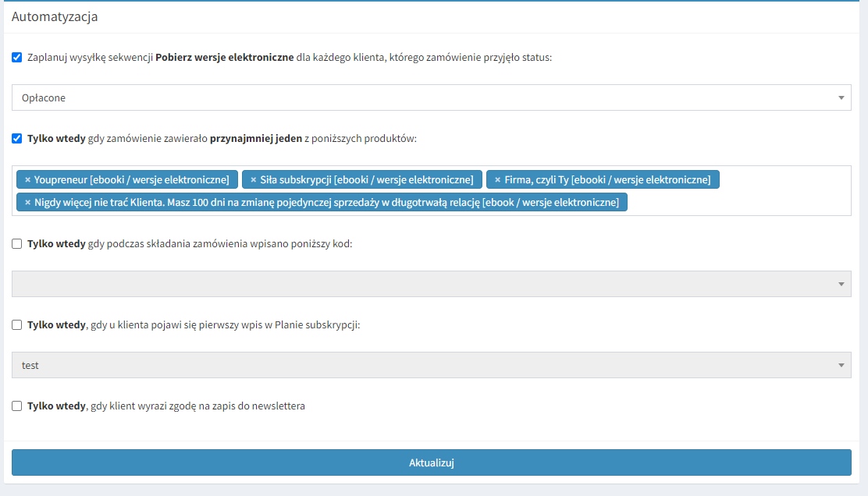Select the Nigdy więcej nie trać Klienta tag label
Viewport: 868px width, 496px height.
pos(326,203)
